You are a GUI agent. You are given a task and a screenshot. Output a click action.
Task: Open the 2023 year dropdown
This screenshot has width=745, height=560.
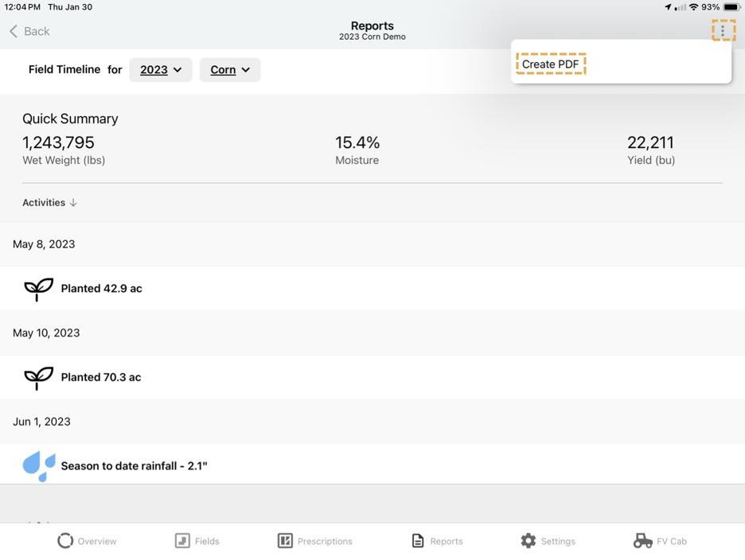point(160,70)
